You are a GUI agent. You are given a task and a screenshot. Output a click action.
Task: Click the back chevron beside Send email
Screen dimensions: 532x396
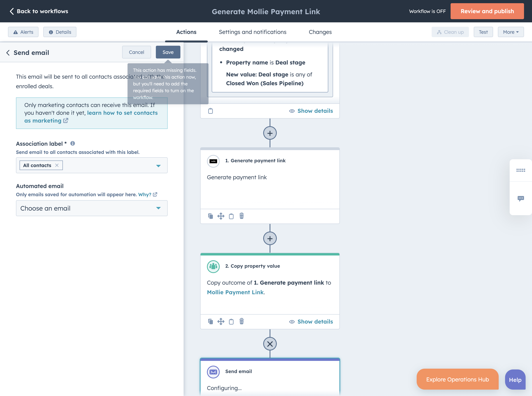8,52
